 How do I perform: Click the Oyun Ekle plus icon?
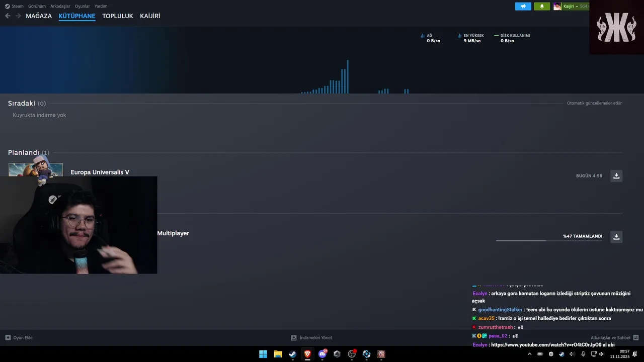tap(8, 338)
